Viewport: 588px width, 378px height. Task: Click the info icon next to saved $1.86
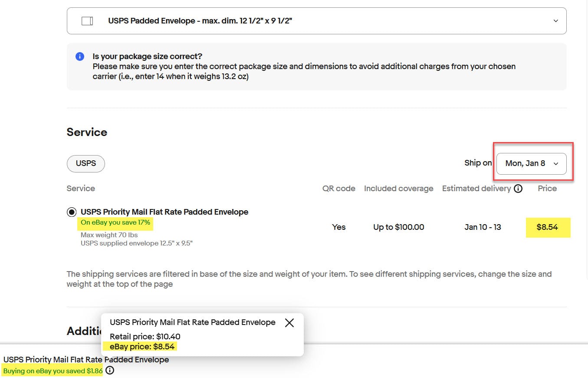(x=110, y=371)
